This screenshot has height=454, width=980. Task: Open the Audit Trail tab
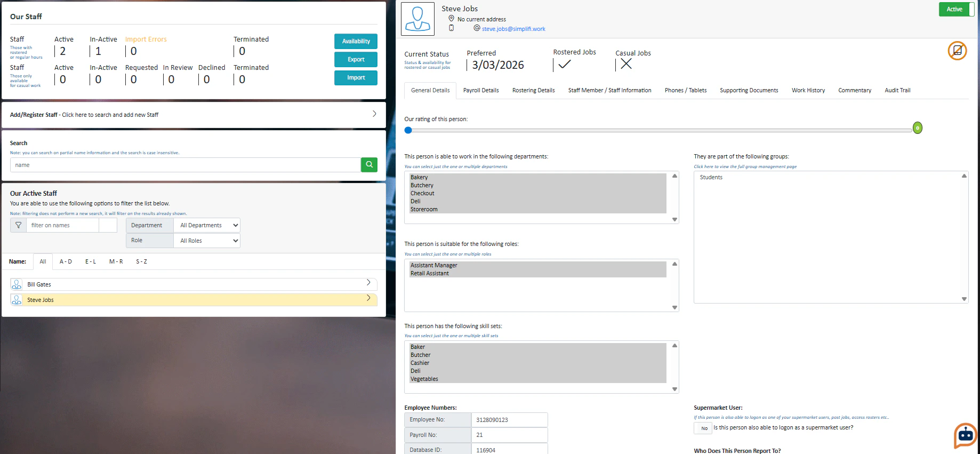tap(897, 91)
